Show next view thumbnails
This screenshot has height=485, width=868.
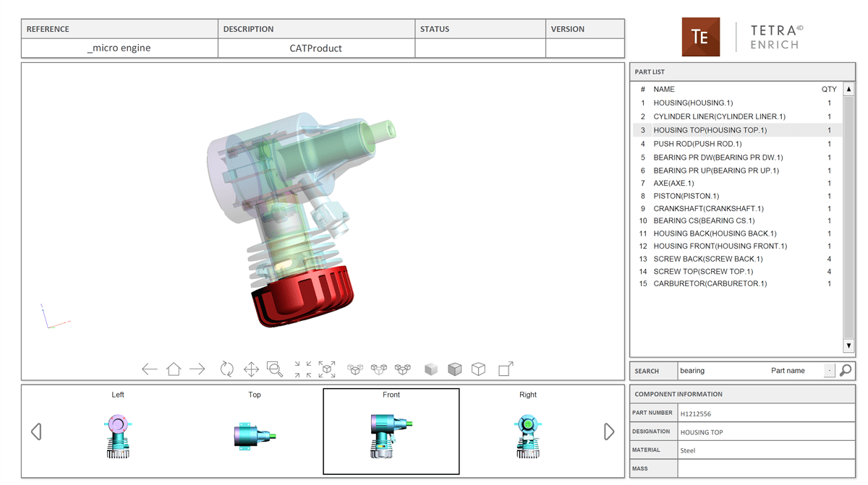pyautogui.click(x=609, y=432)
